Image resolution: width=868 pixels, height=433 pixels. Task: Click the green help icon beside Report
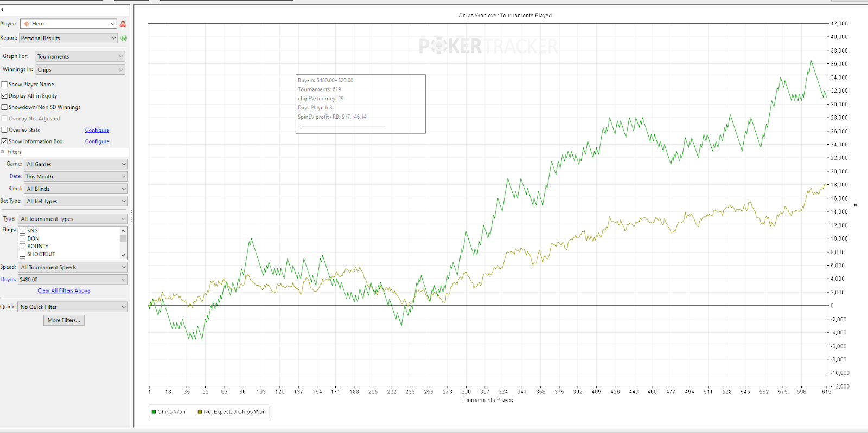tap(124, 38)
